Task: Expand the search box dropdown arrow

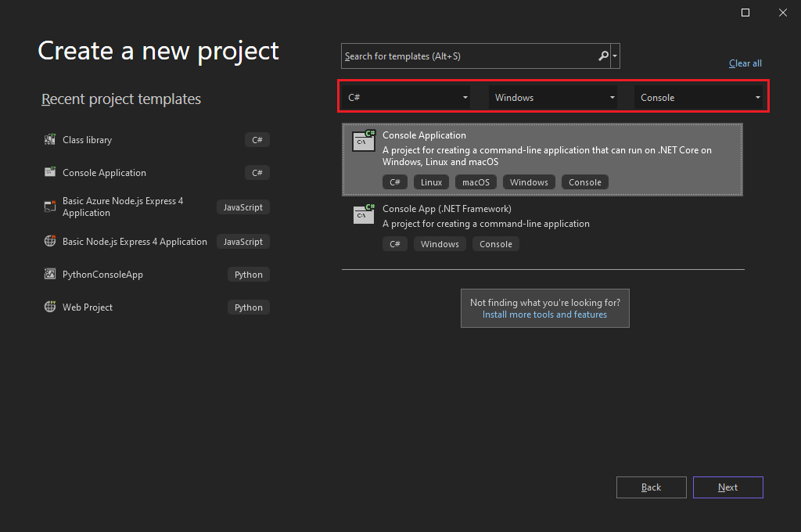Action: point(616,56)
